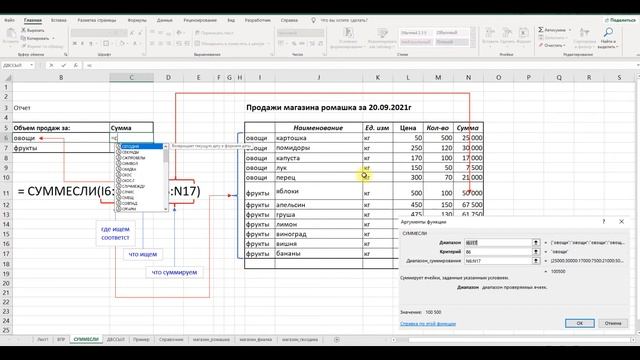
Task: Open the number format combo box
Action: (x=301, y=33)
